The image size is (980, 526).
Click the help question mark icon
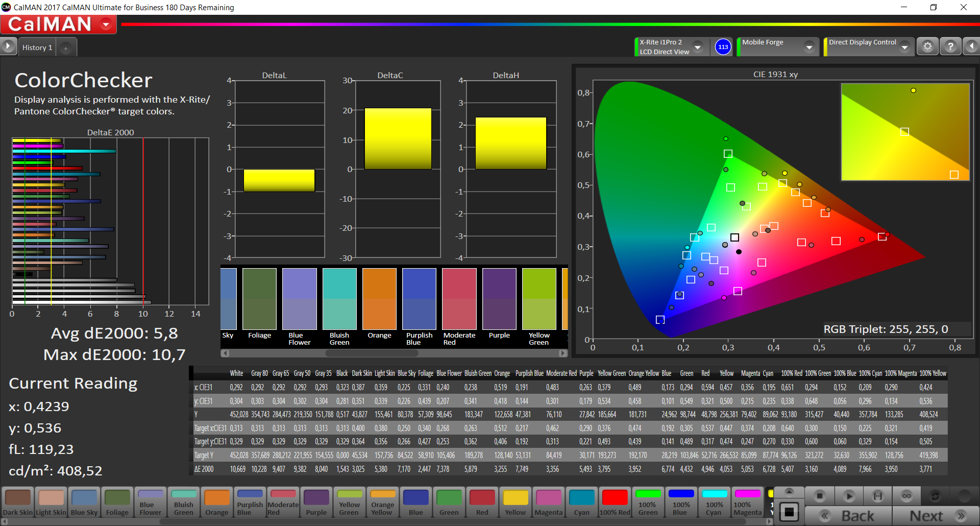click(950, 46)
